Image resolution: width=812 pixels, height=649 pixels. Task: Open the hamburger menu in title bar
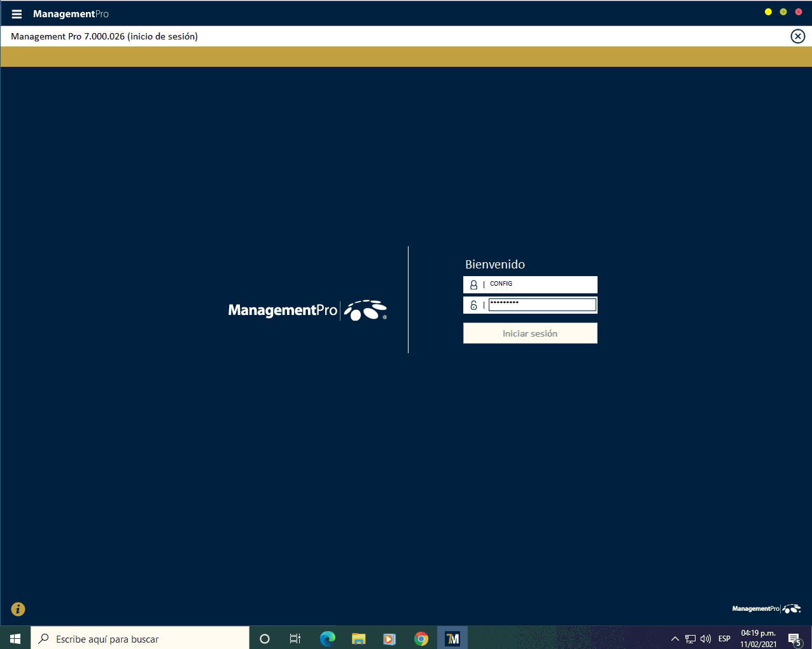[x=17, y=14]
